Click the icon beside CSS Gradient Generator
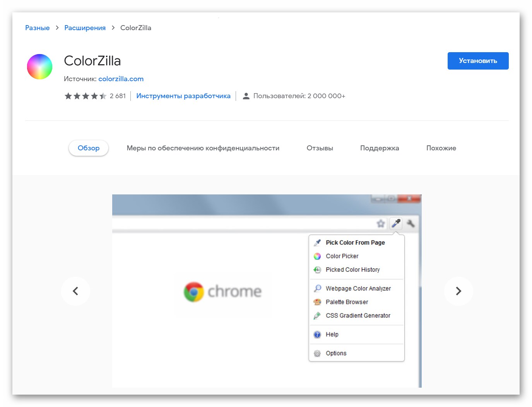The image size is (532, 407). click(317, 315)
